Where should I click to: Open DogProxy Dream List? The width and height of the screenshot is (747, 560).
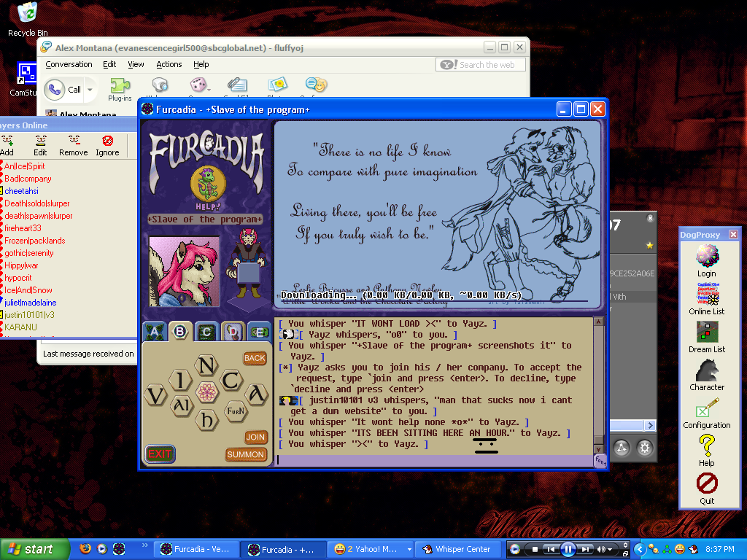[706, 337]
